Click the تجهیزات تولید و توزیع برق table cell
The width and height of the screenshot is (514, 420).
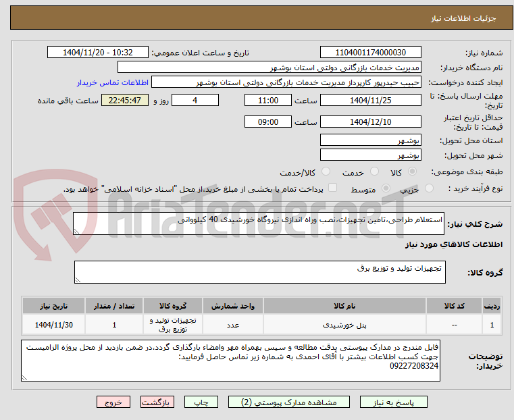[173, 325]
